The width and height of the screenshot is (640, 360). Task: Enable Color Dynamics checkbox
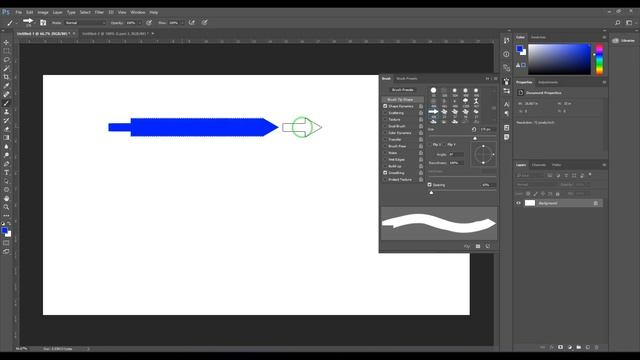(x=385, y=133)
